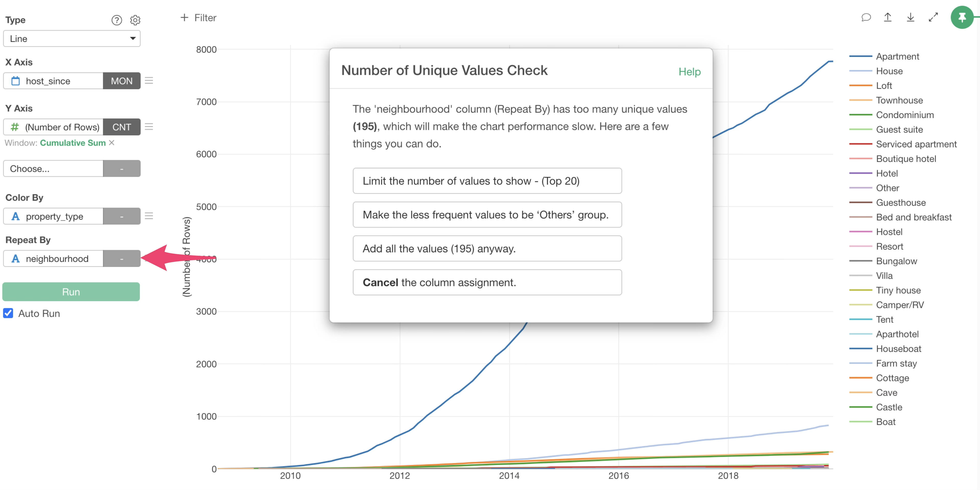Viewport: 980px width, 490px height.
Task: Open Color By hamburger menu icon
Action: (x=149, y=216)
